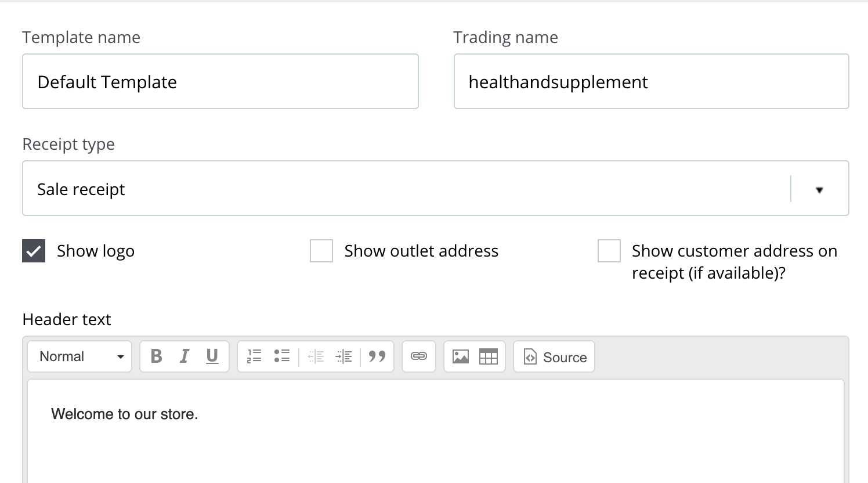Screen dimensions: 868x483
Task: Increase indent in header text
Action: [344, 356]
